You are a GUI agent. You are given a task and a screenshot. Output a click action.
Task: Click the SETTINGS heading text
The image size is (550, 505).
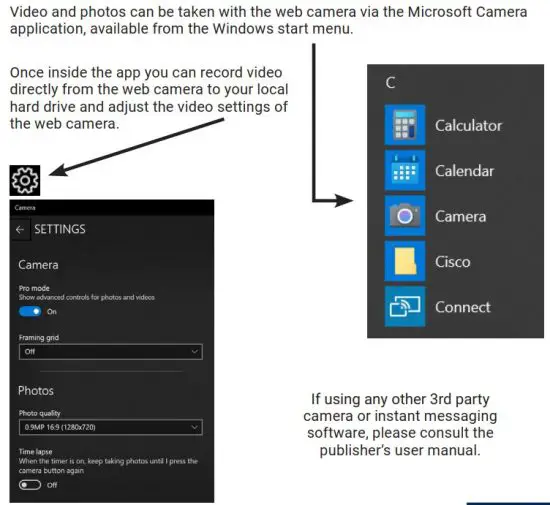click(x=60, y=229)
